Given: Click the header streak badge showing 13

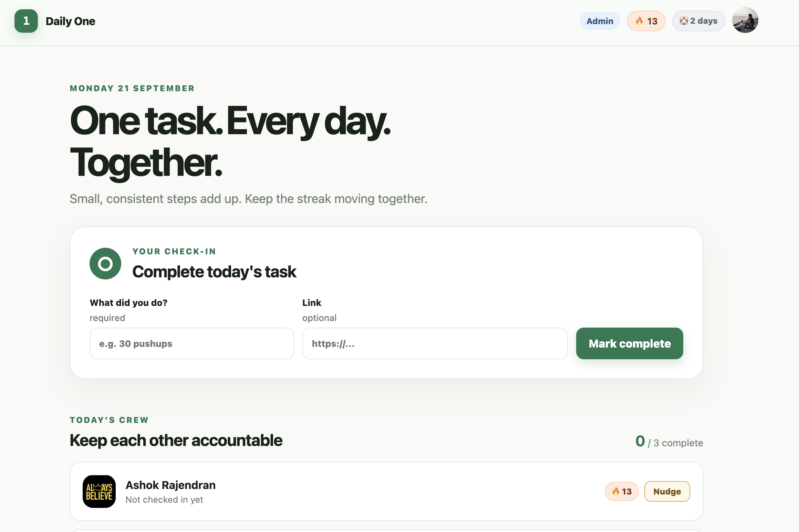Looking at the screenshot, I should click(646, 21).
